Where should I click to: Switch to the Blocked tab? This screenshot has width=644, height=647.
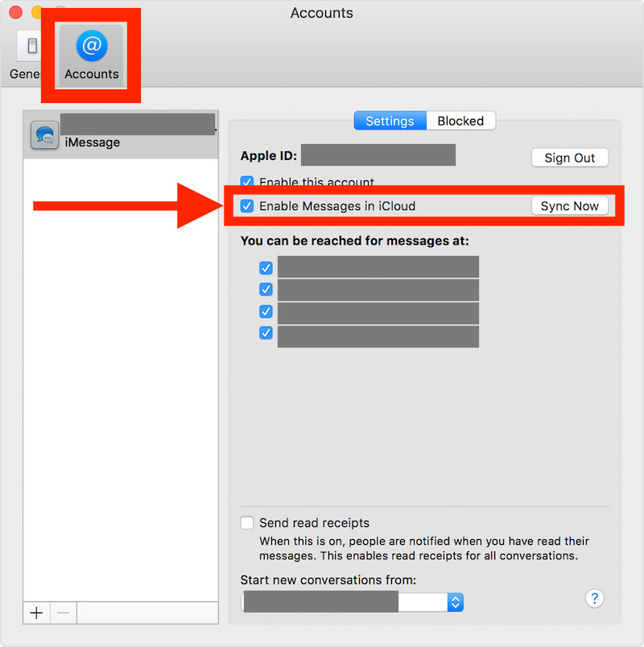tap(460, 121)
